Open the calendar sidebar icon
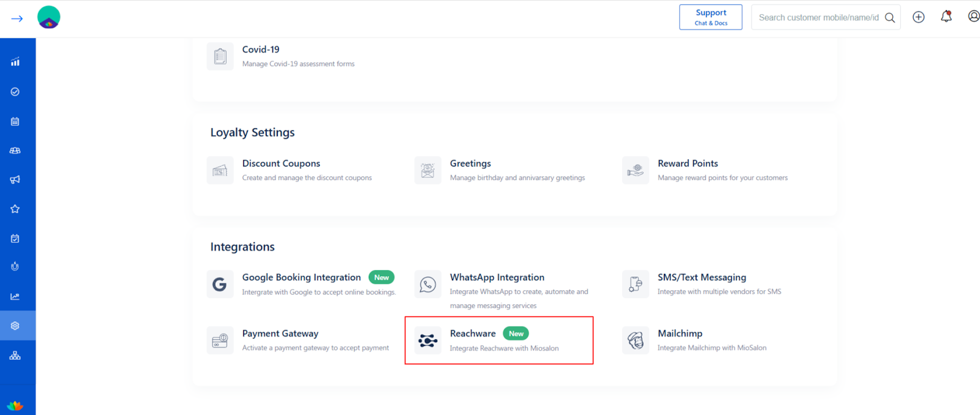 pos(15,121)
